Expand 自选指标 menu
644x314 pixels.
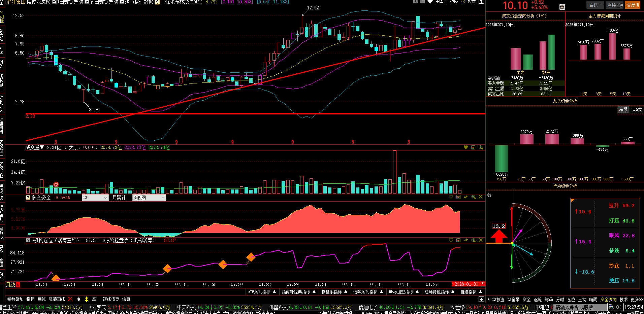[471, 292]
